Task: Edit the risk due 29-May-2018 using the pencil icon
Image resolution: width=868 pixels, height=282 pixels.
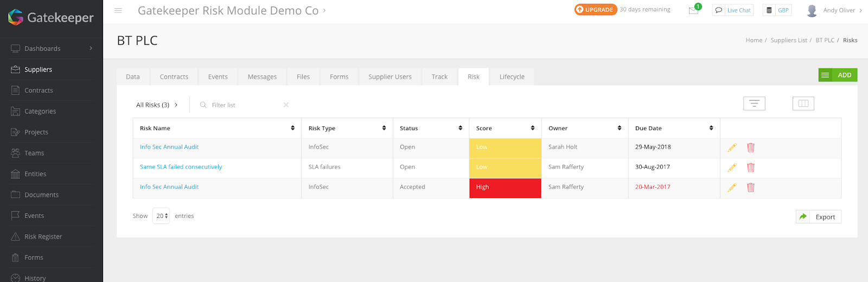Action: (732, 148)
